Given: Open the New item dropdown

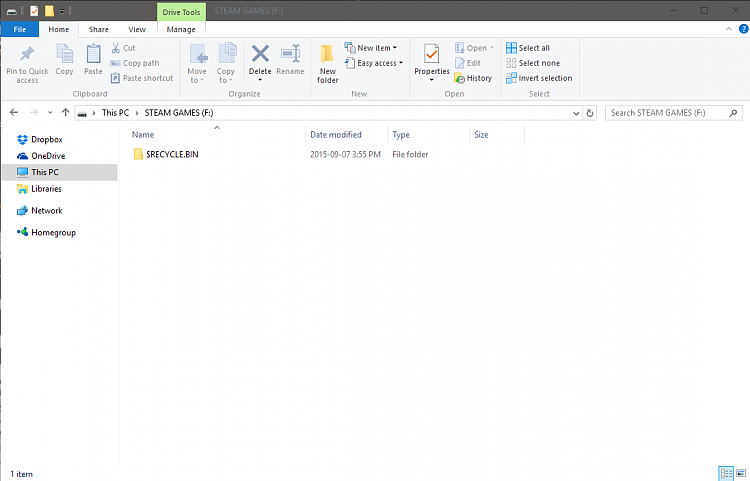Looking at the screenshot, I should pos(371,48).
